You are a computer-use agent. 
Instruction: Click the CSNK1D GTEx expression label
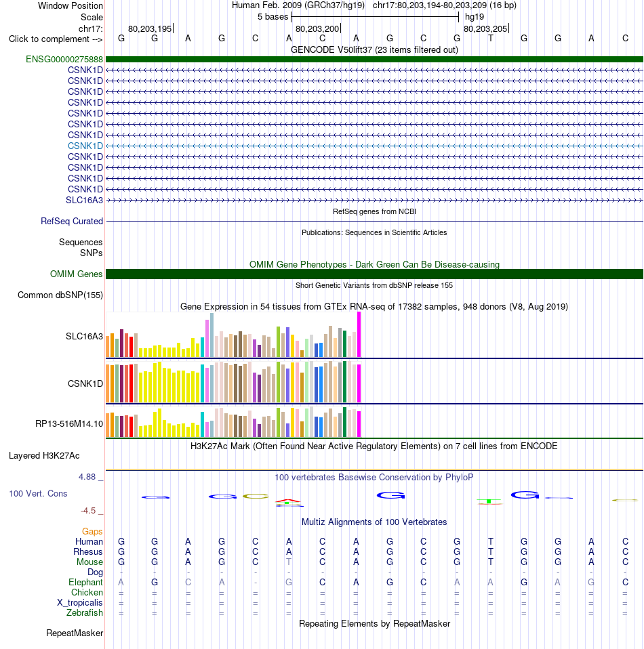point(85,383)
